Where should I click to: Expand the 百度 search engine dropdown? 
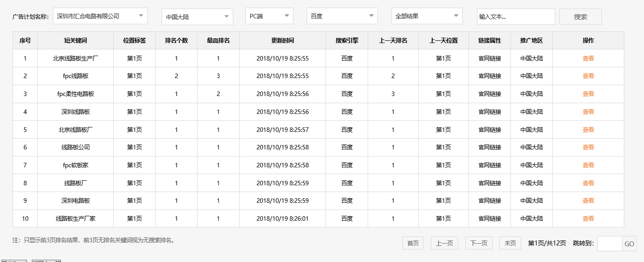pos(342,16)
